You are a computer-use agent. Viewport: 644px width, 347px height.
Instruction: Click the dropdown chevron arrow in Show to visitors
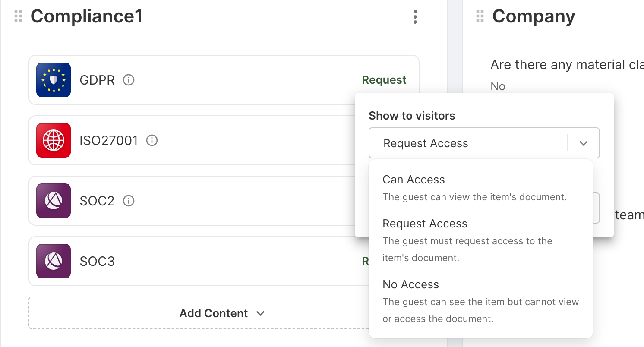coord(584,143)
